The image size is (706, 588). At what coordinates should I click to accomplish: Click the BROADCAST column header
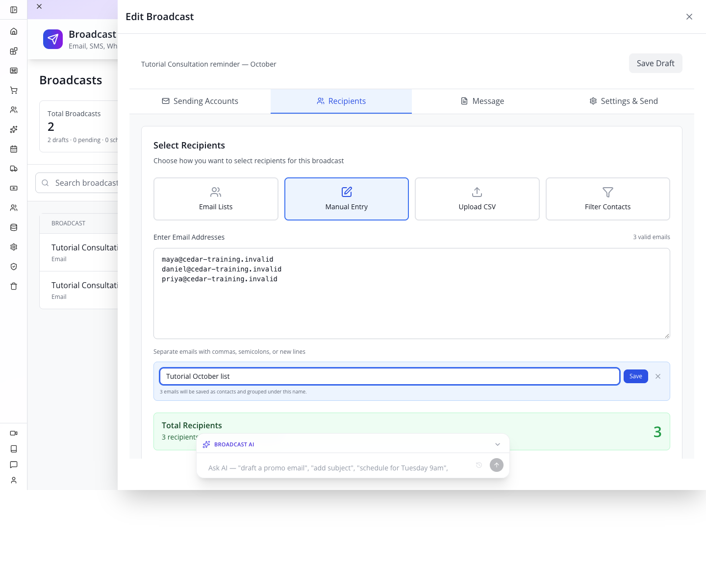tap(69, 223)
